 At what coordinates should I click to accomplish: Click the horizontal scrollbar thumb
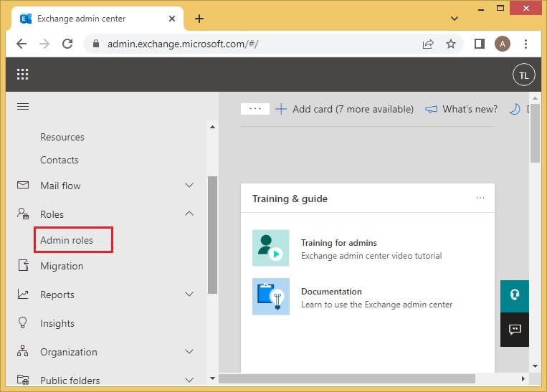coord(347,378)
